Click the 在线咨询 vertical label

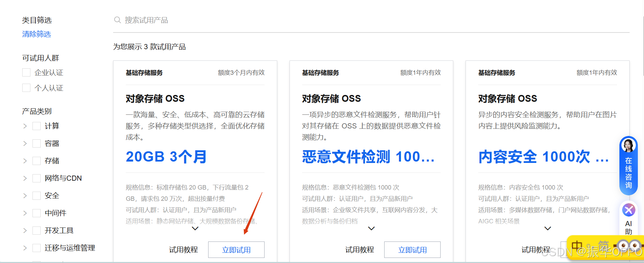coord(628,173)
